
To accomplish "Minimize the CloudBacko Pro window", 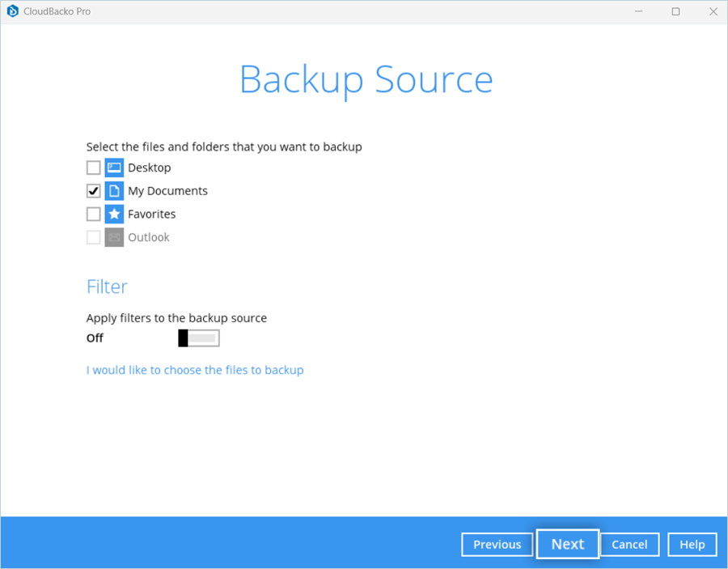I will pos(638,11).
